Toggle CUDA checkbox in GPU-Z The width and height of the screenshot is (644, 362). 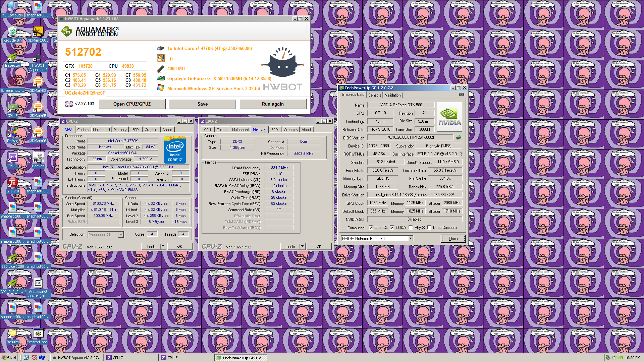pyautogui.click(x=392, y=227)
